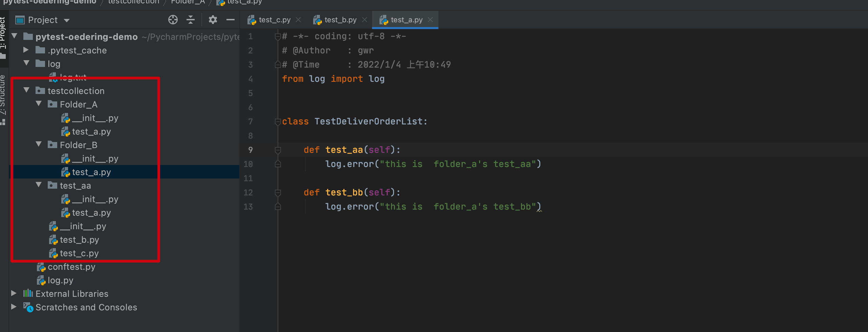This screenshot has width=868, height=332.
Task: Select __init__.py under Folder_A
Action: (95, 118)
